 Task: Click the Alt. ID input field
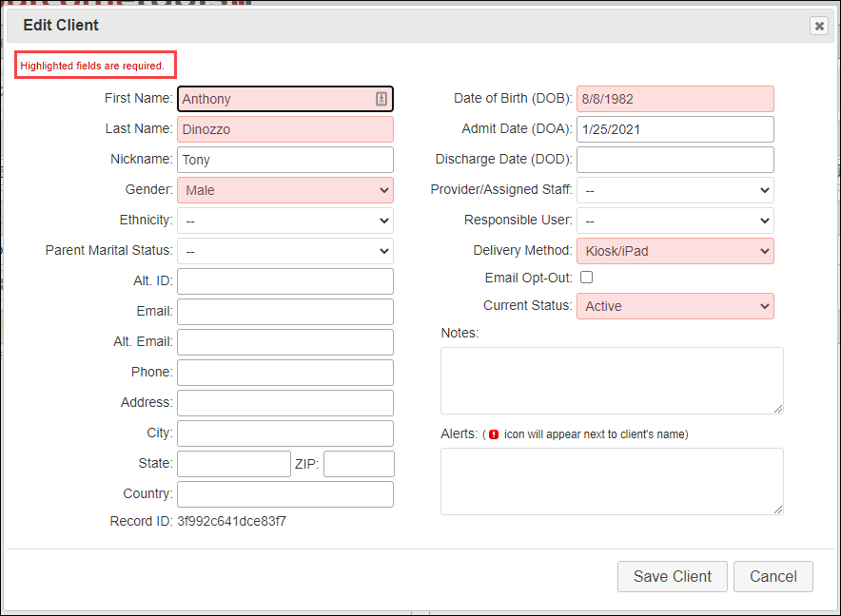point(285,281)
